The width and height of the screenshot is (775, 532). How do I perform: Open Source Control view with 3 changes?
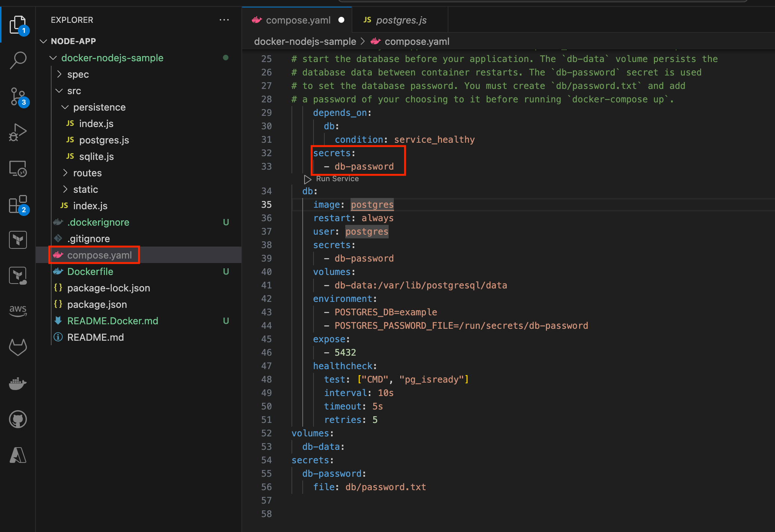point(18,96)
